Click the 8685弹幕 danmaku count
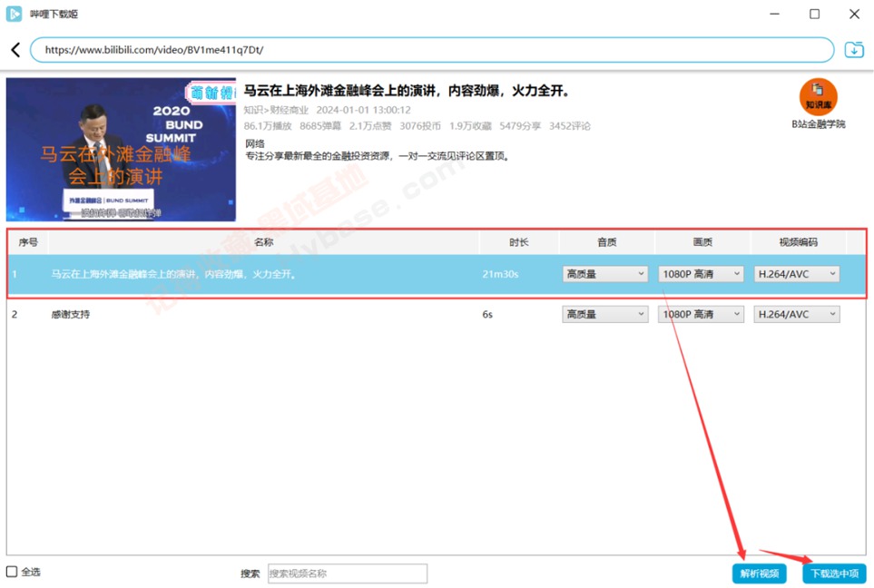 tap(320, 126)
